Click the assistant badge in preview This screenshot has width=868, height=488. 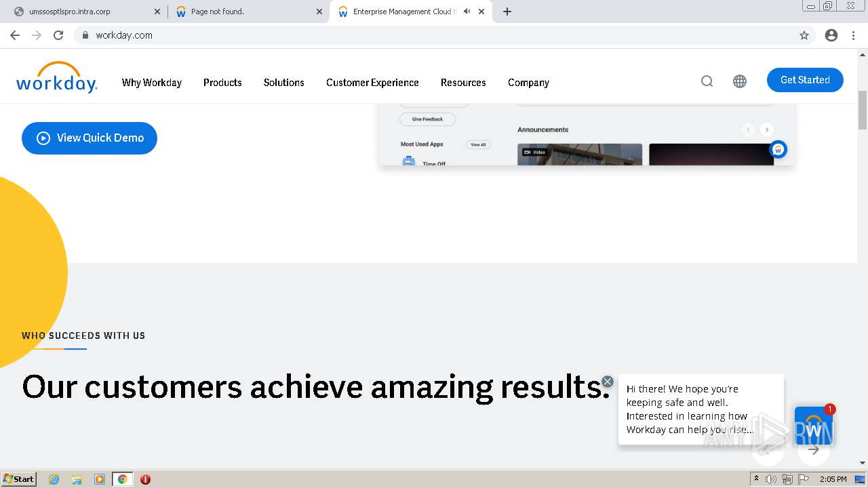(x=778, y=149)
